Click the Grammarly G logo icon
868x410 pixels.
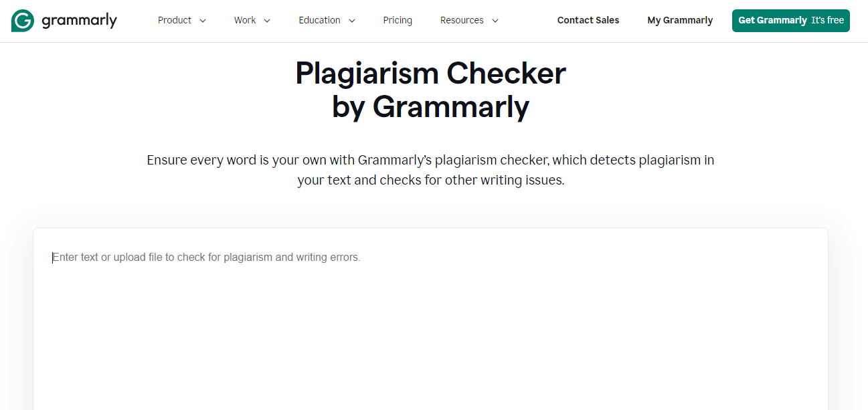click(22, 20)
